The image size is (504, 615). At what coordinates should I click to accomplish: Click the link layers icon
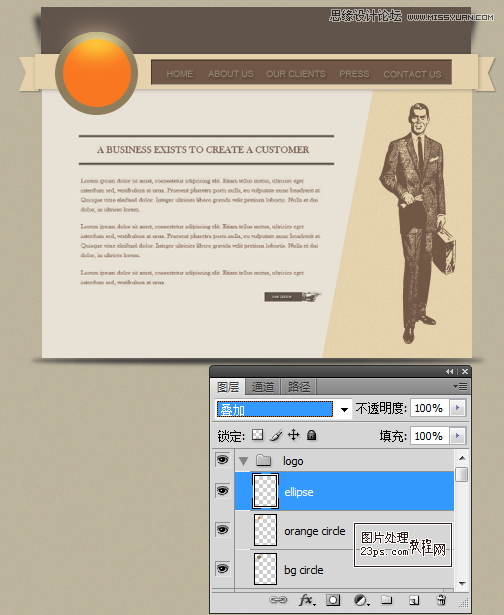(x=278, y=600)
